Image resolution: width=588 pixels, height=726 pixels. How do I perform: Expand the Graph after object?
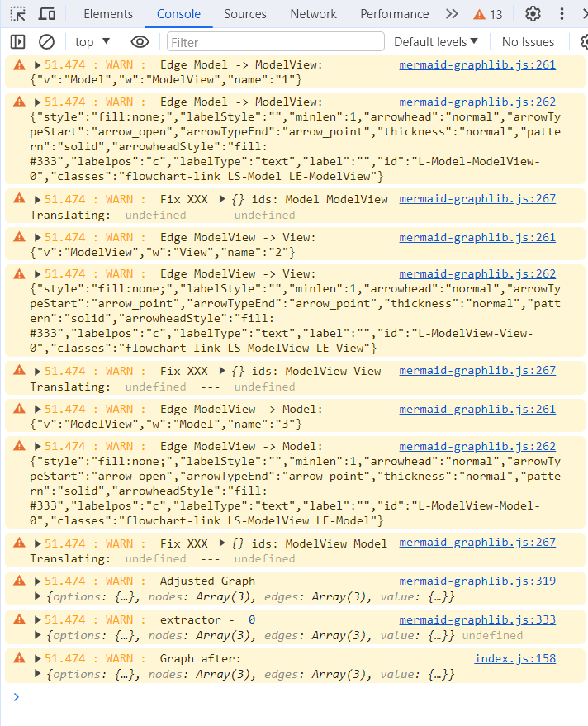point(36,675)
